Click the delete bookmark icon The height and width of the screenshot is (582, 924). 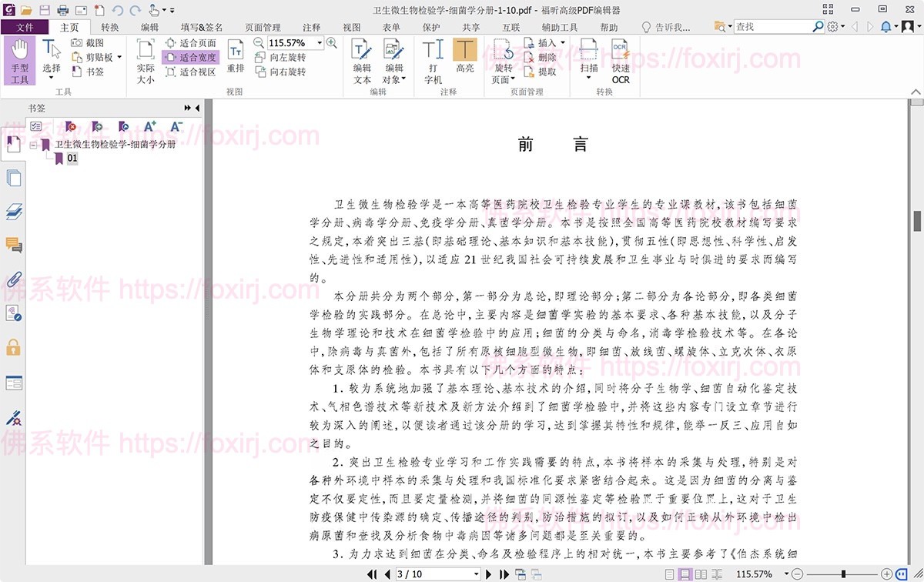point(71,127)
